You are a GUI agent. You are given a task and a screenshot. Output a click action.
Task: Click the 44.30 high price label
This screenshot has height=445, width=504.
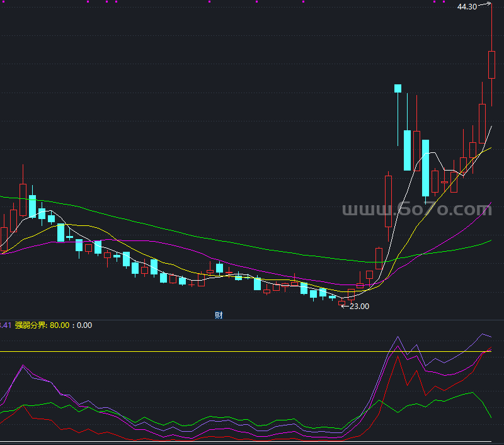(467, 7)
